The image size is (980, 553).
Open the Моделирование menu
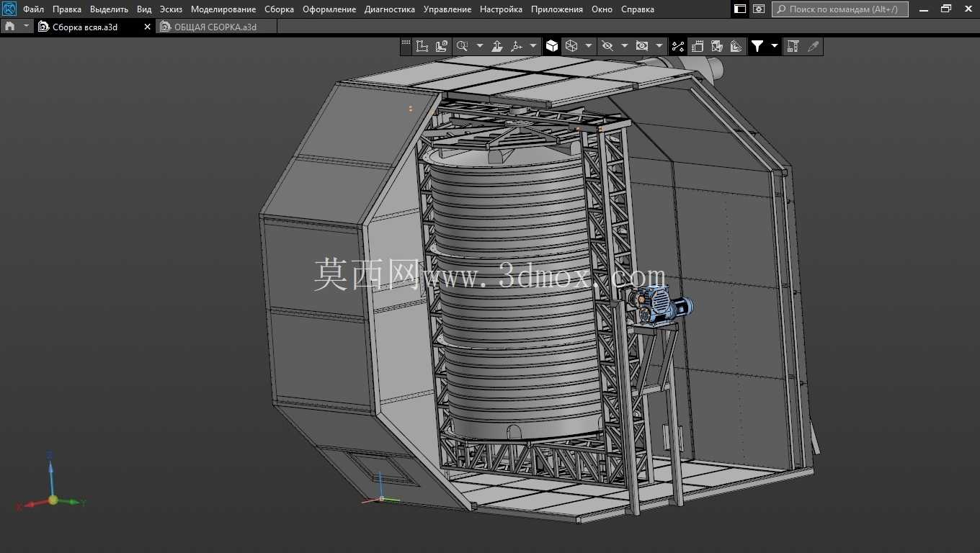pos(223,9)
